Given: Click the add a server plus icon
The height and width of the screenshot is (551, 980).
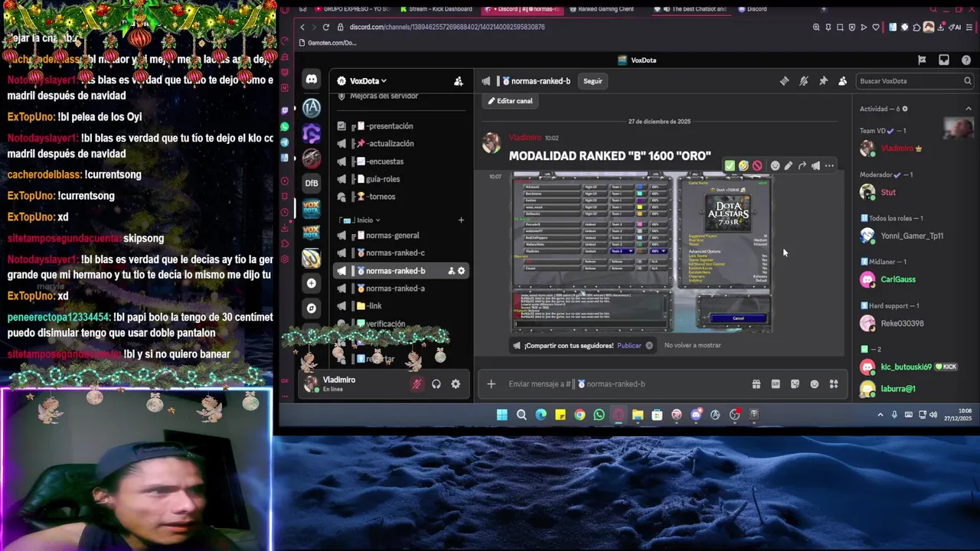Looking at the screenshot, I should pyautogui.click(x=312, y=283).
